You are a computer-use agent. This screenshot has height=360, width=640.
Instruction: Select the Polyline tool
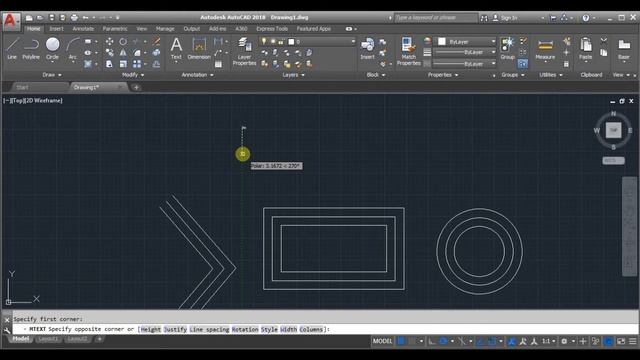pos(31,48)
